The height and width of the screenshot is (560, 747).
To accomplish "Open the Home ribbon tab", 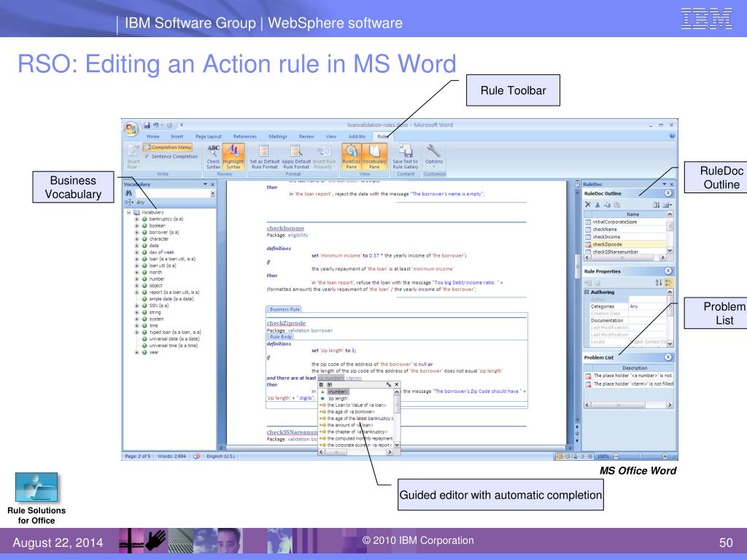I will (x=153, y=136).
